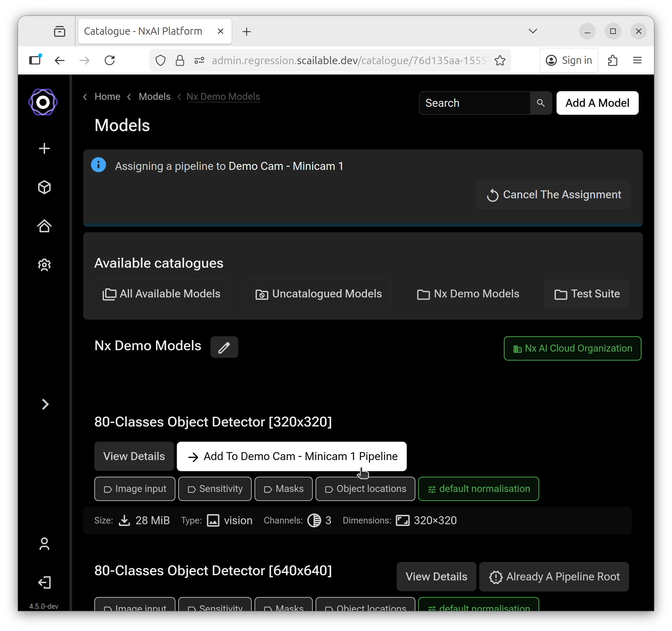
Task: Open the cube models icon in sidebar
Action: point(44,187)
